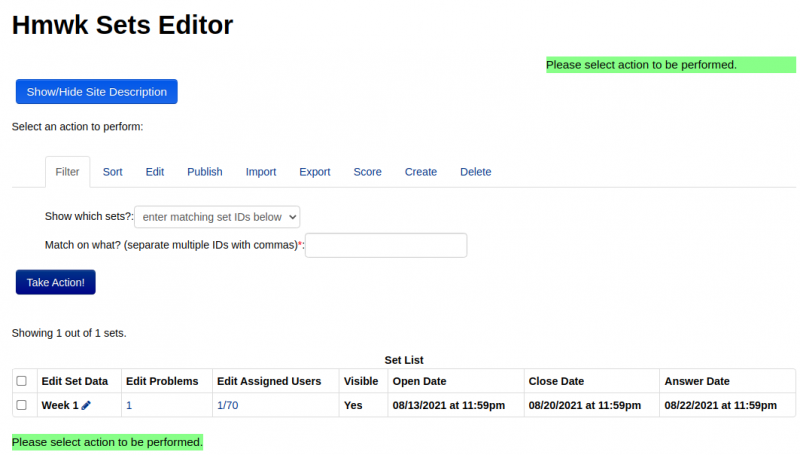The image size is (800, 455).
Task: Click the 'Showing 1 out of 1 sets.' text
Action: click(x=69, y=333)
